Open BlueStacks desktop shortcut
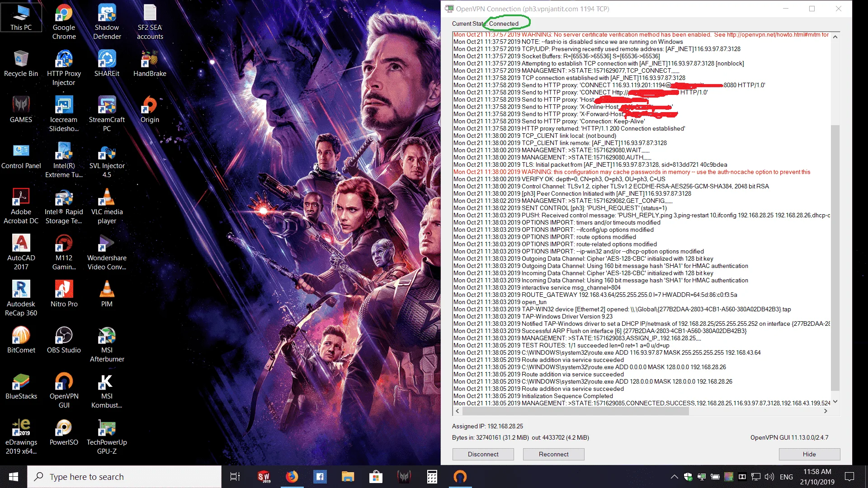The width and height of the screenshot is (868, 488). click(21, 387)
